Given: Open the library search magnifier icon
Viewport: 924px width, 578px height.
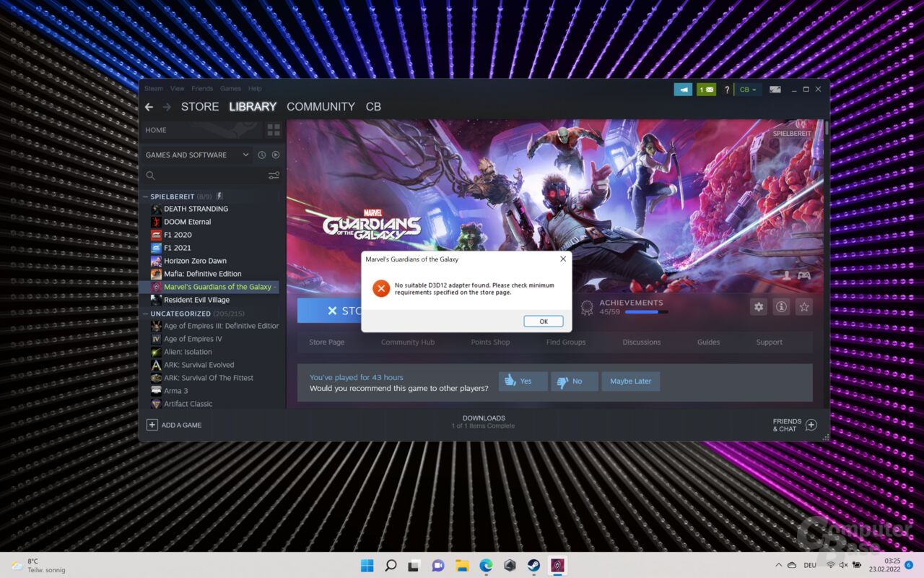Looking at the screenshot, I should click(150, 175).
